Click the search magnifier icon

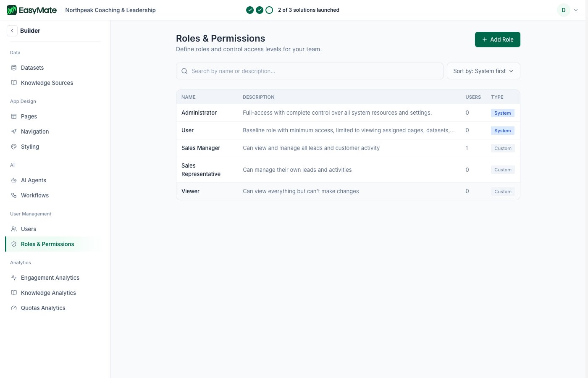tap(184, 71)
